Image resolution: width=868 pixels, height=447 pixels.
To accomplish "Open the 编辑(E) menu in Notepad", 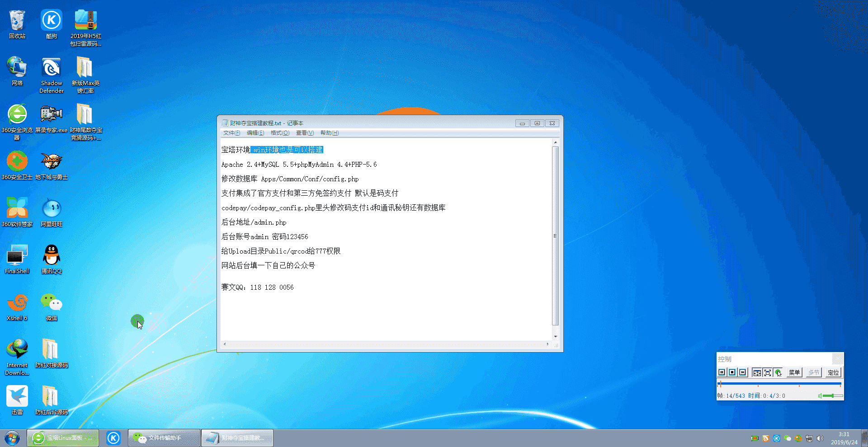I will [x=255, y=133].
